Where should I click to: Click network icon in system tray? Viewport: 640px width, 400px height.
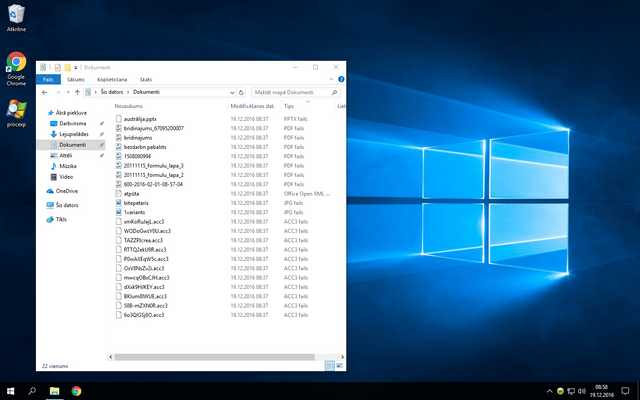pyautogui.click(x=571, y=391)
